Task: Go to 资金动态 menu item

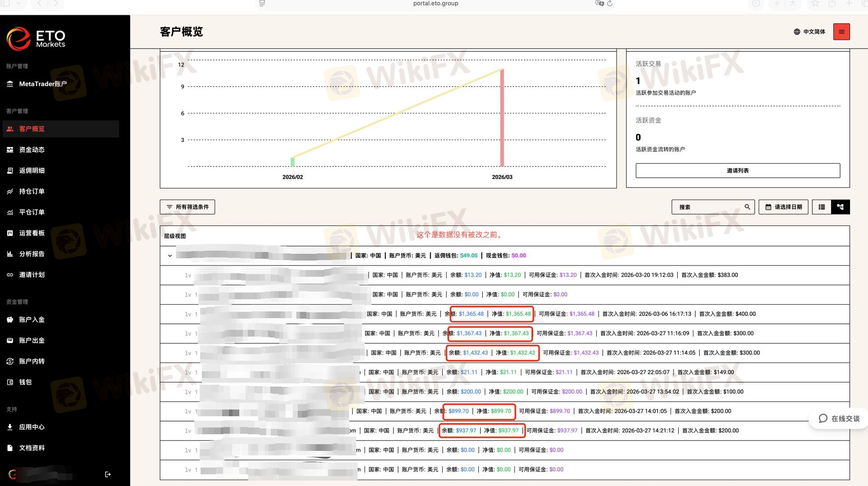Action: click(x=32, y=150)
